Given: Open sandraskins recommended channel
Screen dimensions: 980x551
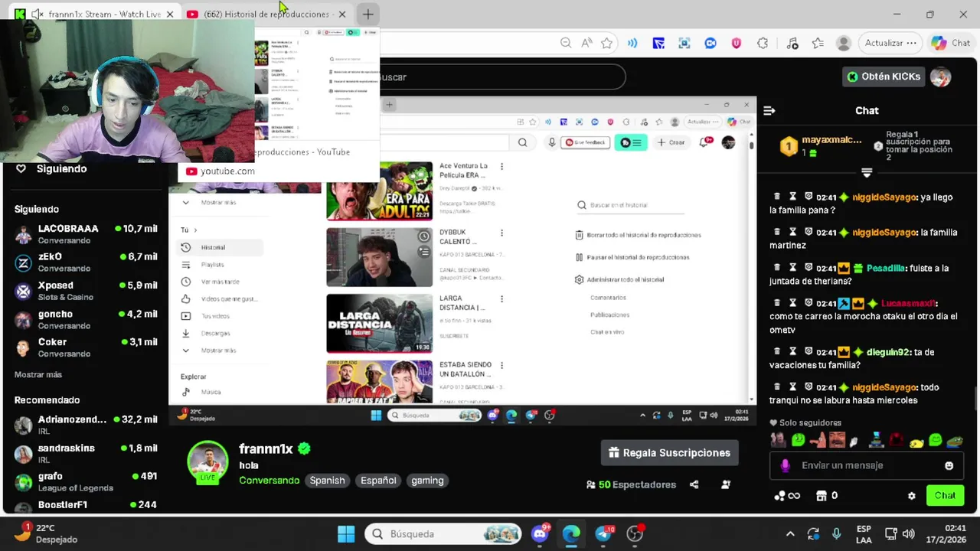Looking at the screenshot, I should coord(86,453).
